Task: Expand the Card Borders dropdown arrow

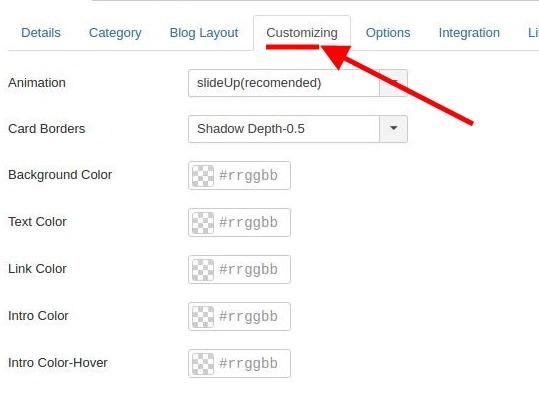Action: pos(394,129)
